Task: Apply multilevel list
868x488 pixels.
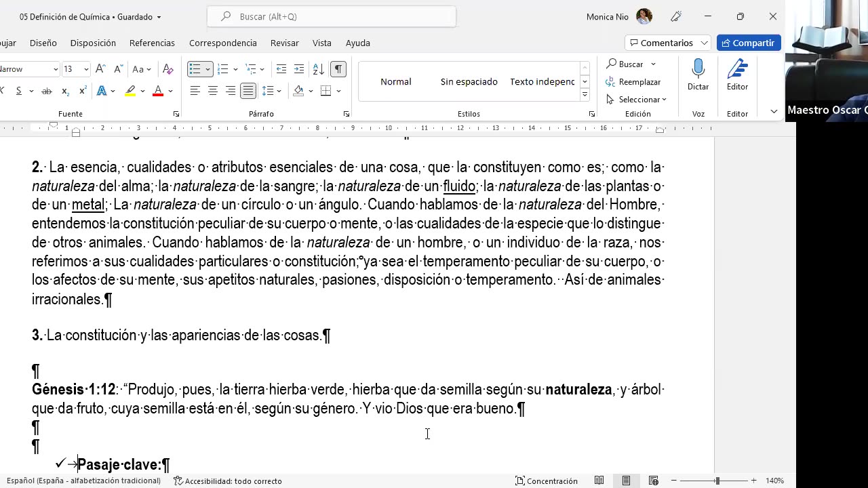Action: 251,69
